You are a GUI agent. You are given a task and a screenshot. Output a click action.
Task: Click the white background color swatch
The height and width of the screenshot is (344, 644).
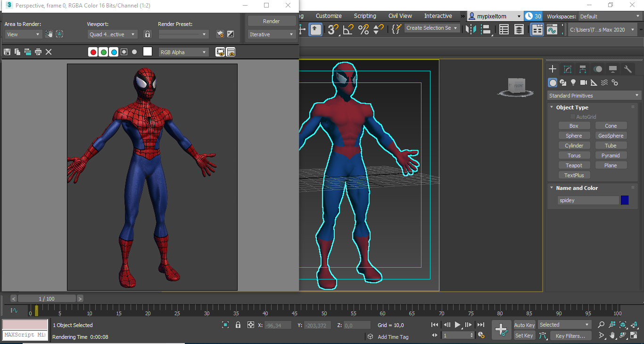coord(148,52)
